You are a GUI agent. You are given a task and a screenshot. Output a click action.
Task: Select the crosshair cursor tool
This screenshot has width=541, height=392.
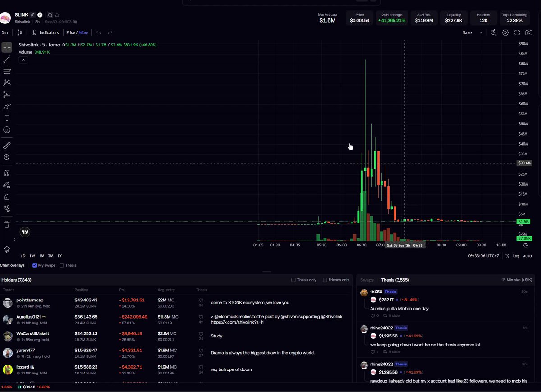pos(7,47)
